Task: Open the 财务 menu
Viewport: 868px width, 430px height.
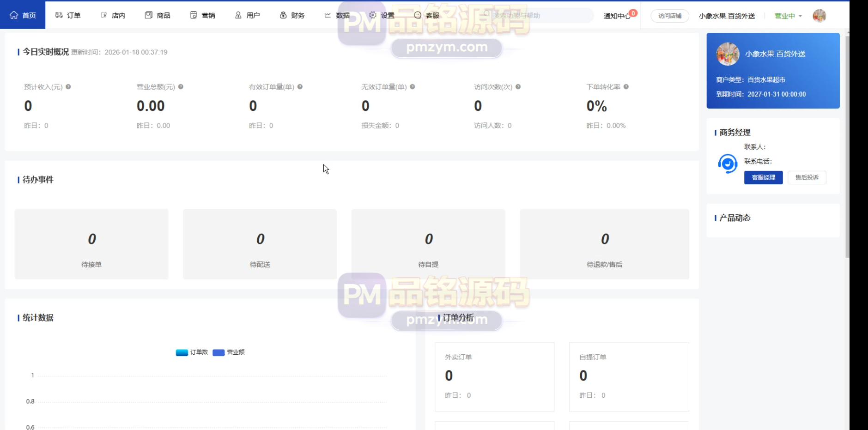Action: tap(292, 15)
